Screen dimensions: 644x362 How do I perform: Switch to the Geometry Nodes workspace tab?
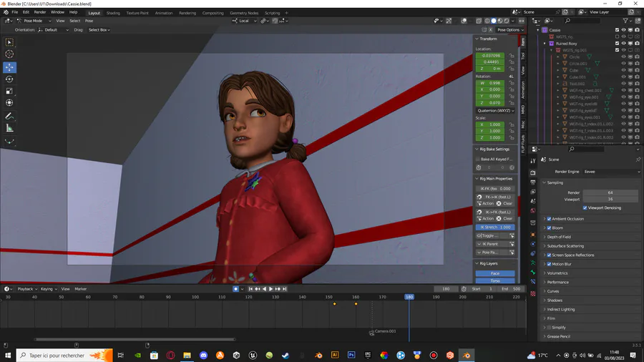244,13
